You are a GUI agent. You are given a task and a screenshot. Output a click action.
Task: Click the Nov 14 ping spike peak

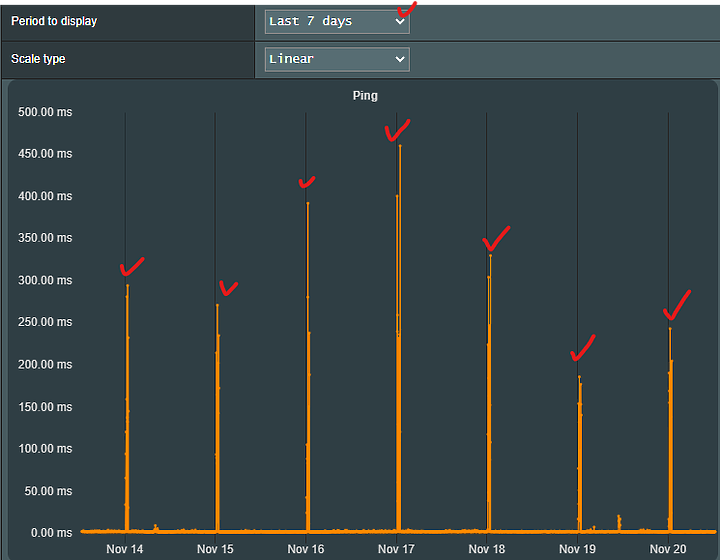[x=128, y=286]
